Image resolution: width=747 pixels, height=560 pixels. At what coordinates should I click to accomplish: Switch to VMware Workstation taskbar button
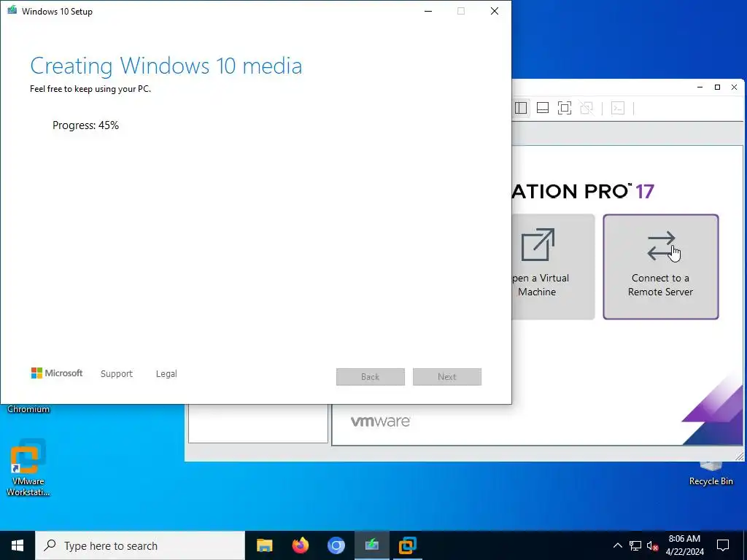[x=407, y=545]
